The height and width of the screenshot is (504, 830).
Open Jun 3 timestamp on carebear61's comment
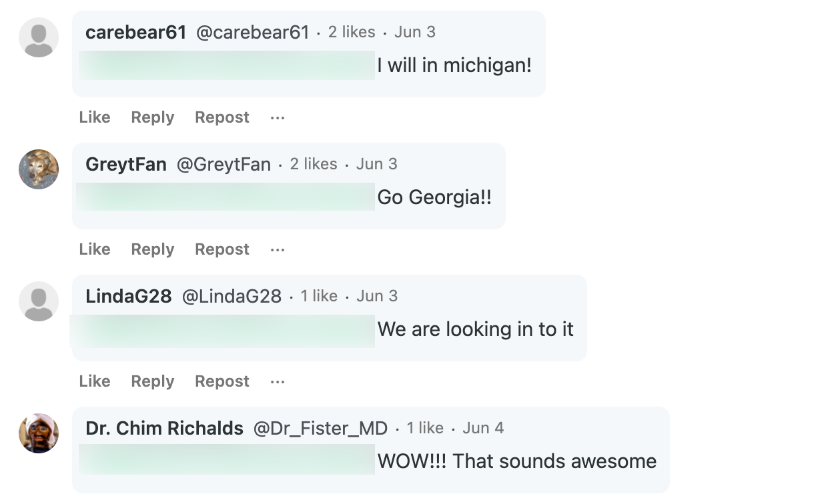(415, 31)
